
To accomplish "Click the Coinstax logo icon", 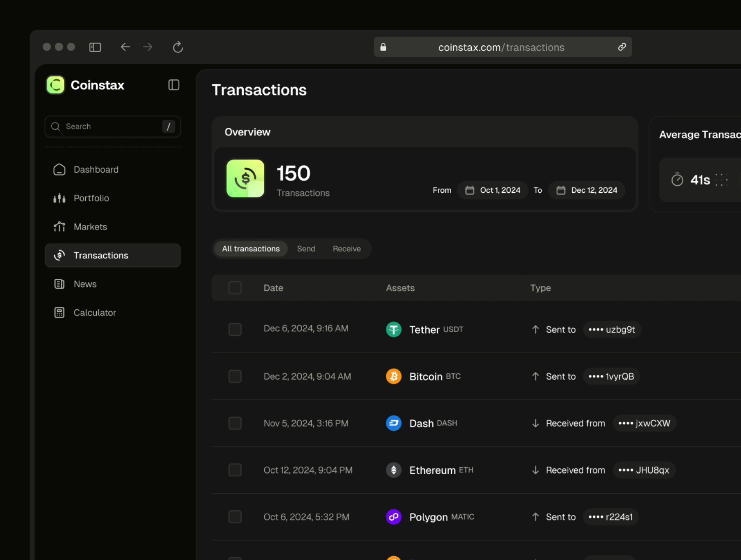I will tap(56, 85).
